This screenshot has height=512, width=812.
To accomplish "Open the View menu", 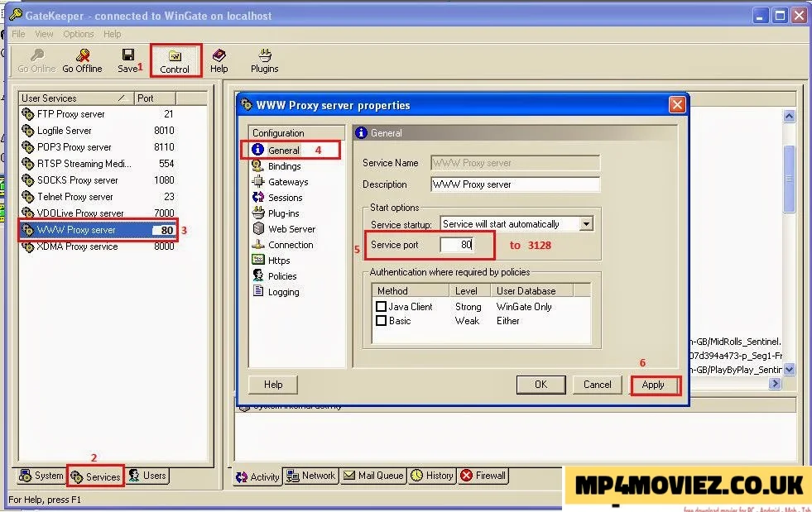I will 44,34.
